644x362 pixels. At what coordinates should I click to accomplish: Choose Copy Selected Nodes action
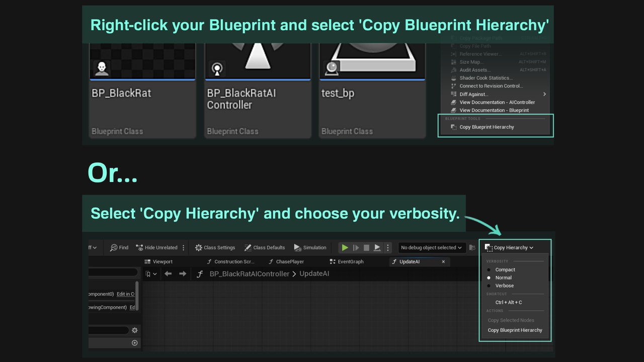(511, 320)
